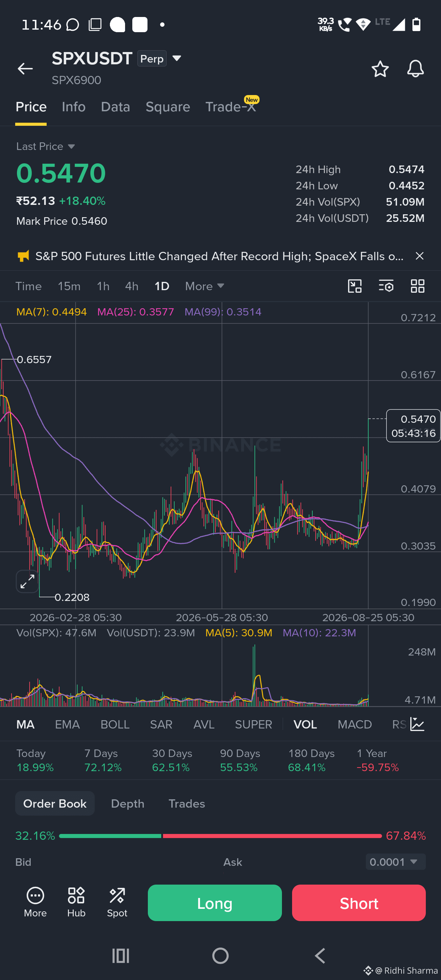The width and height of the screenshot is (441, 980).
Task: Open Android recent apps button
Action: coord(121,956)
